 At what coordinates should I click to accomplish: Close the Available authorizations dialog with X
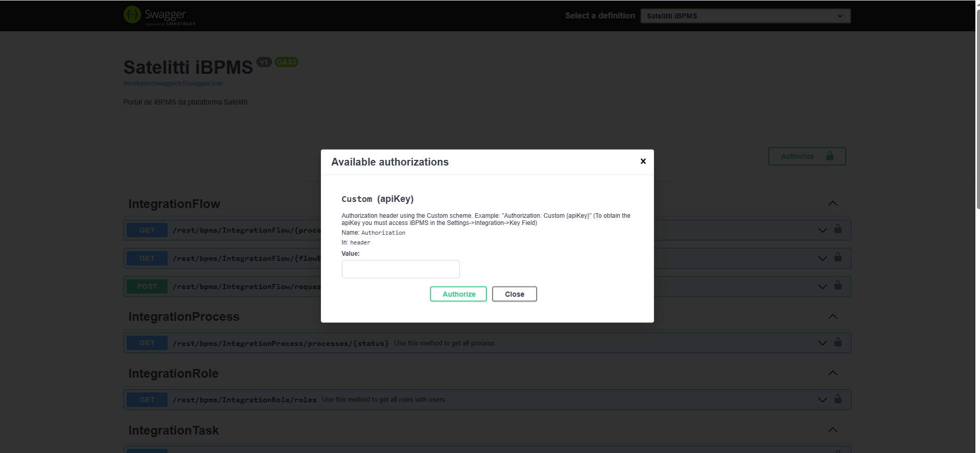643,161
